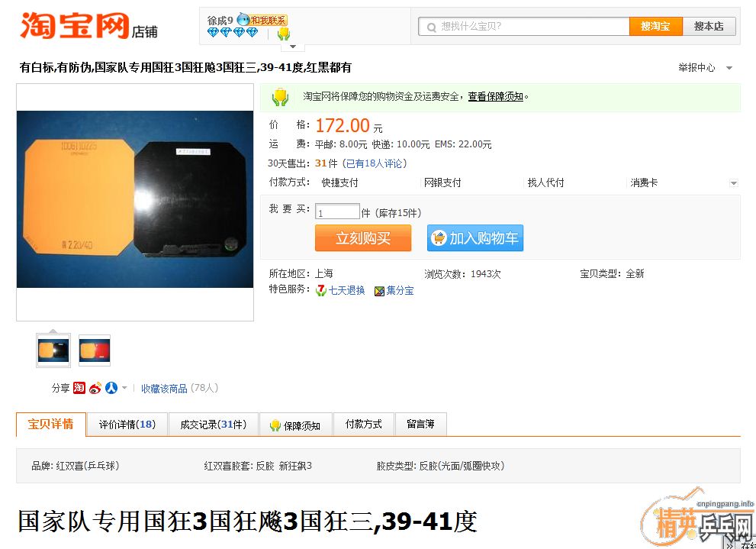Switch to the 留言簿 tab
756x549 pixels.
coord(421,425)
